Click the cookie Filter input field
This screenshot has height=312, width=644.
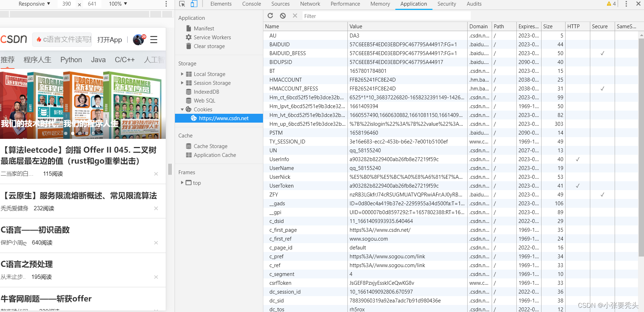(386, 16)
